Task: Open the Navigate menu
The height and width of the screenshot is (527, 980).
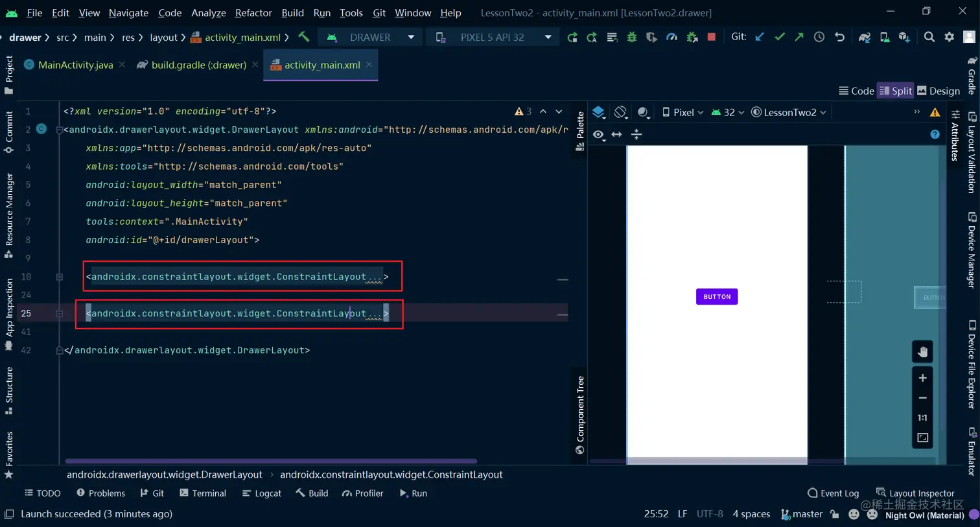Action: pos(128,12)
